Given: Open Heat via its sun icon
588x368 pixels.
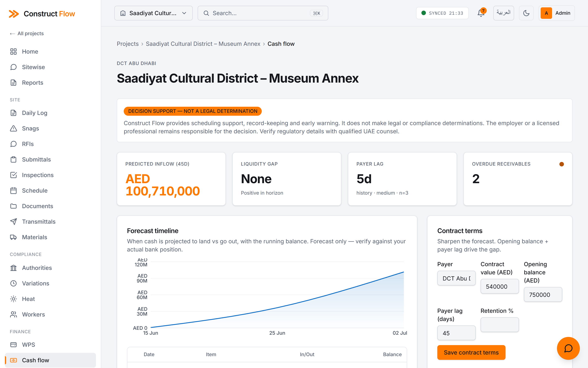Looking at the screenshot, I should tap(13, 299).
